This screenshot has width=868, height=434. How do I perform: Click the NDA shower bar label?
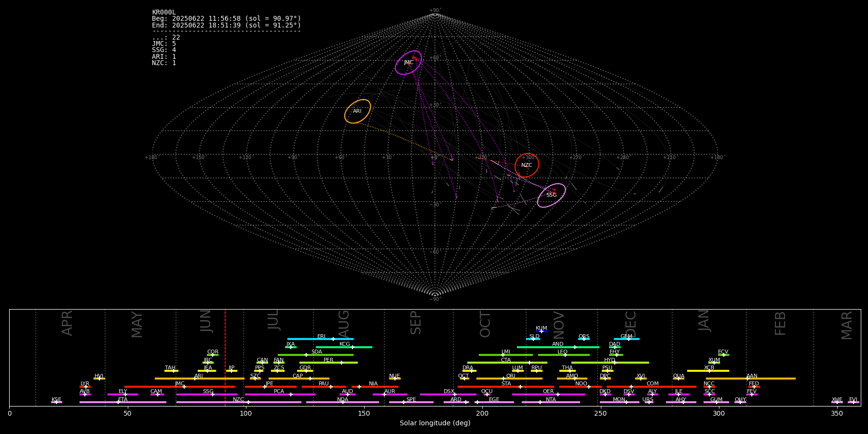point(342,400)
